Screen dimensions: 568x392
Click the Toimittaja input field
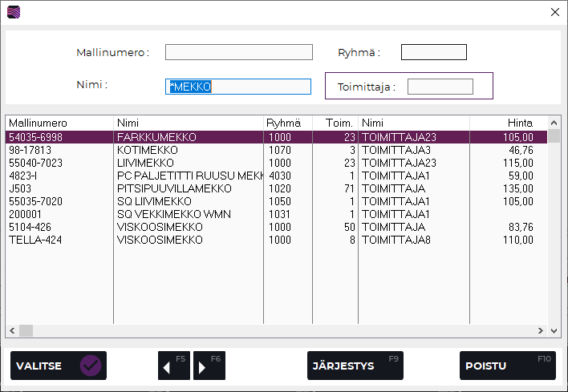pos(440,87)
